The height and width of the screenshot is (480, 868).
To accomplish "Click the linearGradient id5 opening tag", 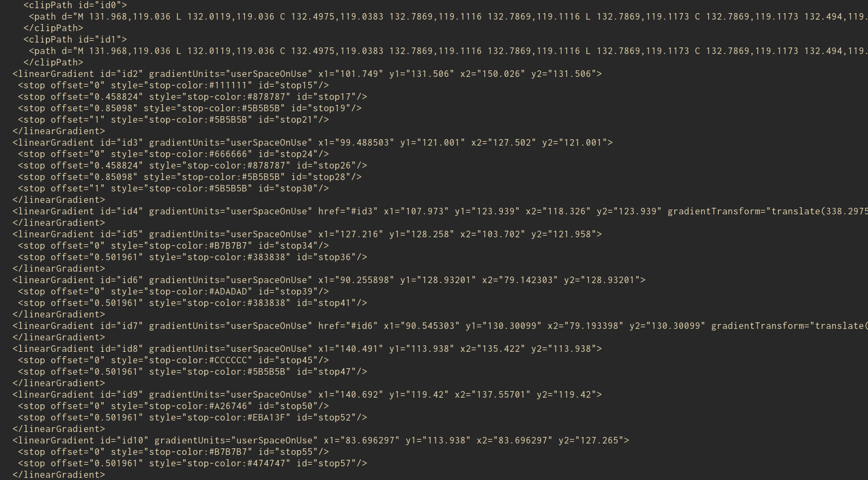I will (307, 234).
